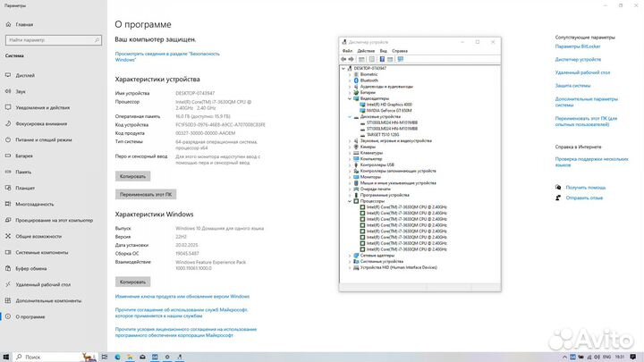
Task: Expand Biometric device category
Action: click(350, 75)
